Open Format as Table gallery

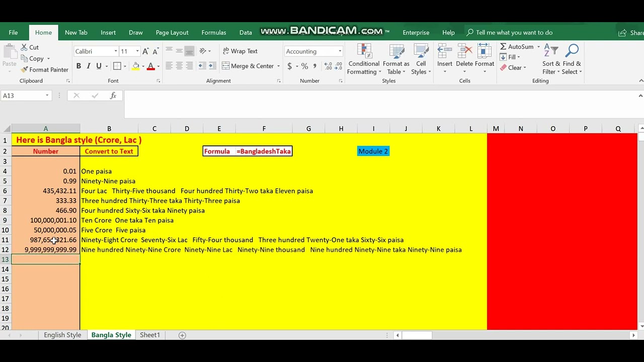click(396, 59)
